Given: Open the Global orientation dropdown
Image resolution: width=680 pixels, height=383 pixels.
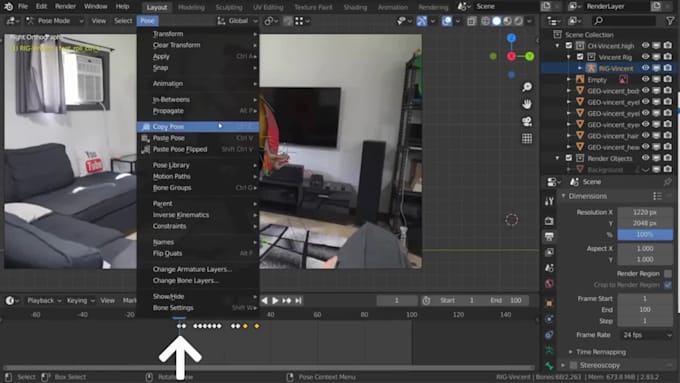Looking at the screenshot, I should pos(237,21).
